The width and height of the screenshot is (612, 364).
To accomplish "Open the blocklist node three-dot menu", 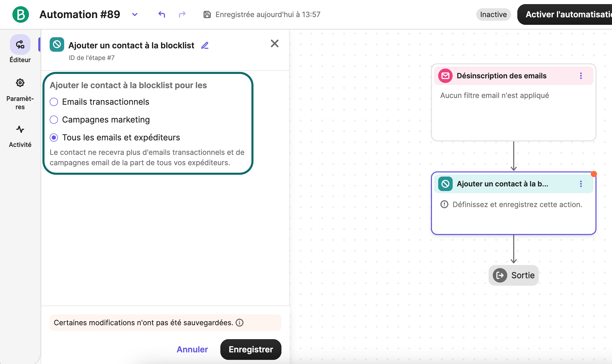I will 581,184.
